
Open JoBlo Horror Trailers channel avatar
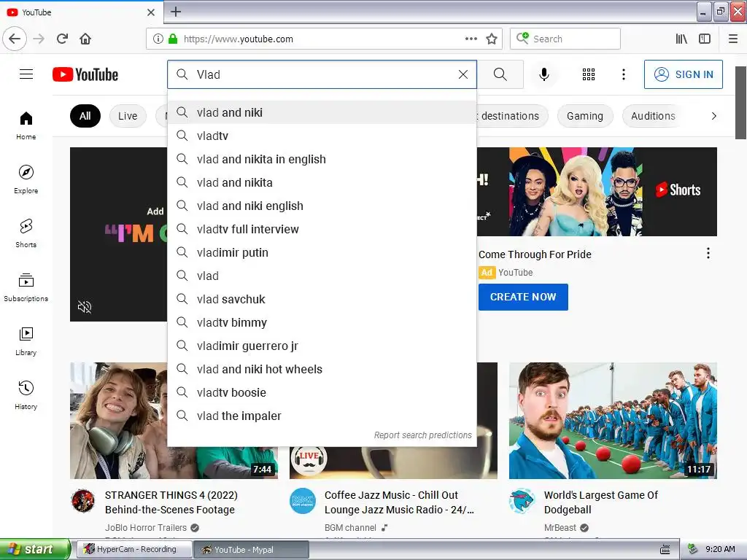[83, 501]
